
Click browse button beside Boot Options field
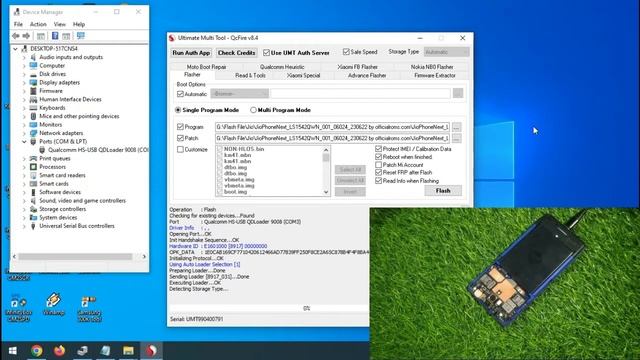coord(458,93)
